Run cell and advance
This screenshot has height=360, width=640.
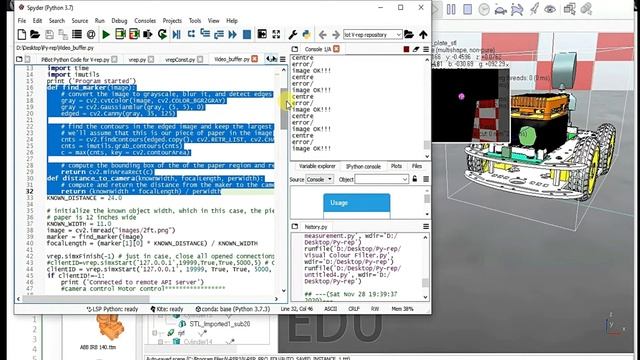pyautogui.click(x=134, y=34)
